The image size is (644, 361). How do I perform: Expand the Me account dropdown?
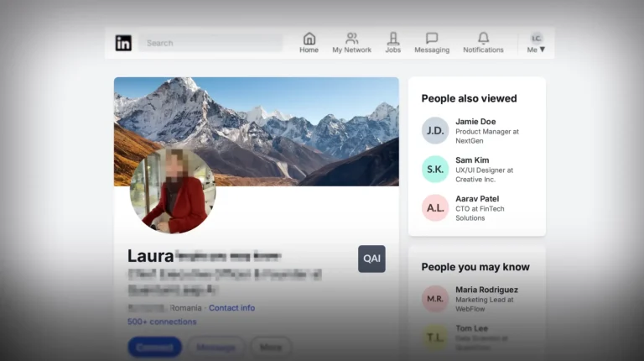pyautogui.click(x=536, y=44)
